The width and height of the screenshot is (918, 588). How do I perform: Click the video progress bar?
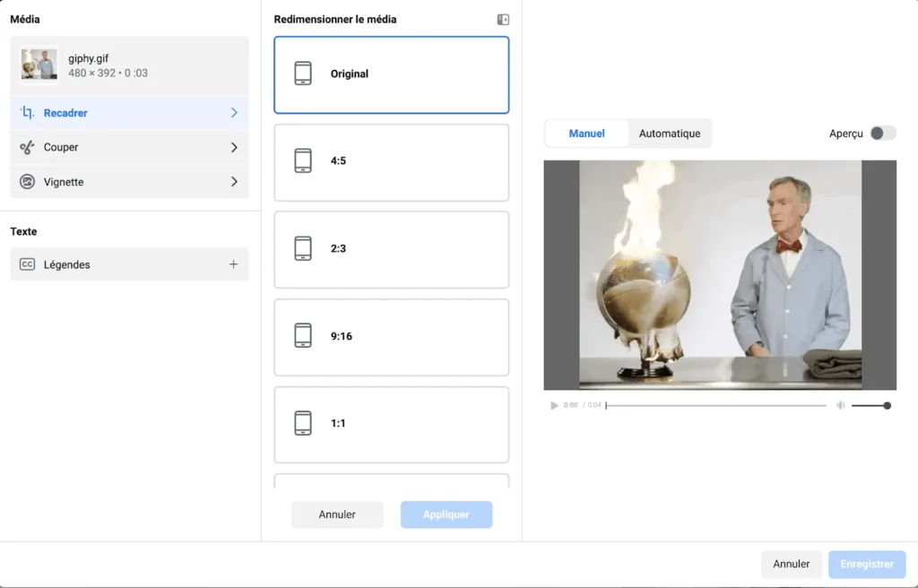716,405
